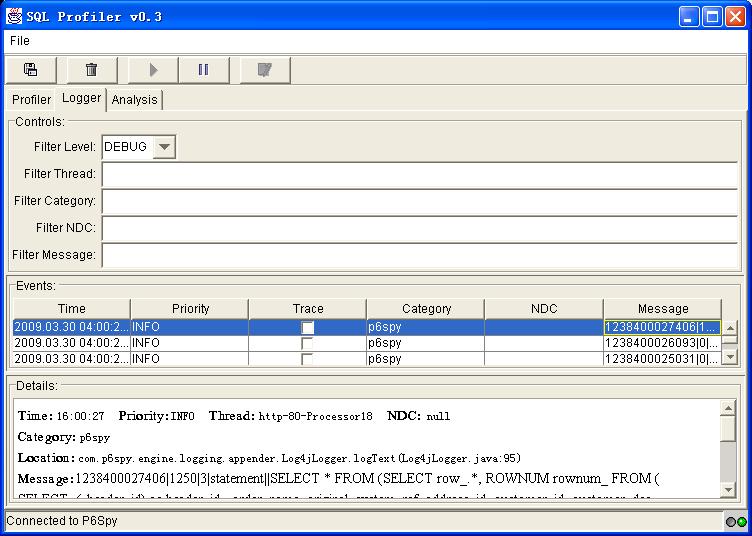Click the greyed-out note icon in toolbar
This screenshot has height=536, width=752.
pos(264,70)
